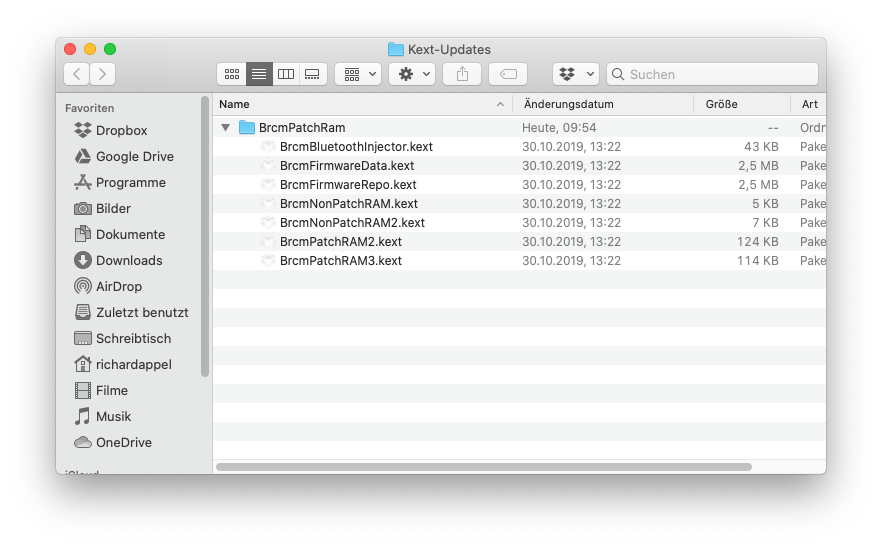
Task: Click the Edit Tags toolbar button
Action: pyautogui.click(x=508, y=74)
